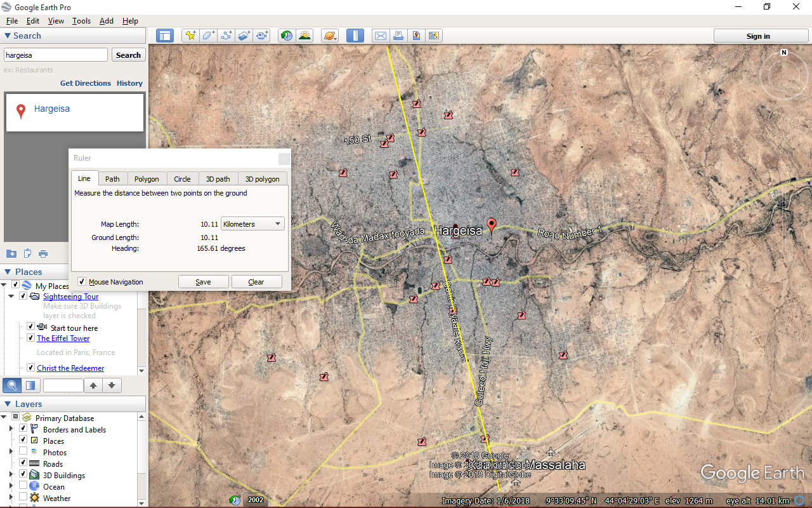Collapse the Layers panel header
The height and width of the screenshot is (508, 812).
(x=8, y=404)
